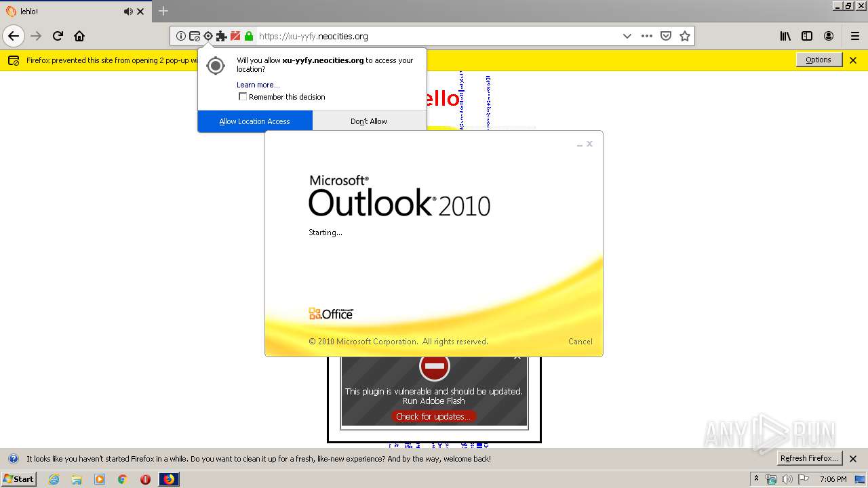Check Remember this decision
The width and height of the screenshot is (868, 488).
coord(243,97)
